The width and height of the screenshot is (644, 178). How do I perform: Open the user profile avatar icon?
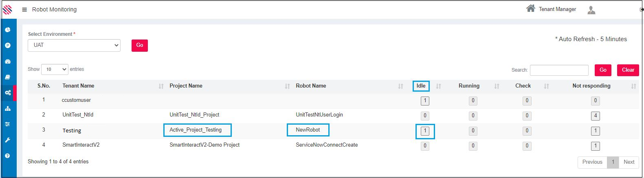point(591,10)
